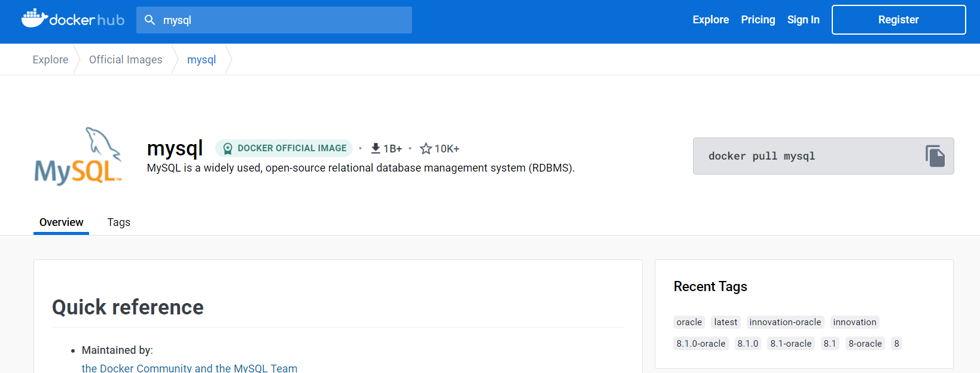Select the 8.1.0-oracle tag
This screenshot has width=980, height=373.
[701, 344]
